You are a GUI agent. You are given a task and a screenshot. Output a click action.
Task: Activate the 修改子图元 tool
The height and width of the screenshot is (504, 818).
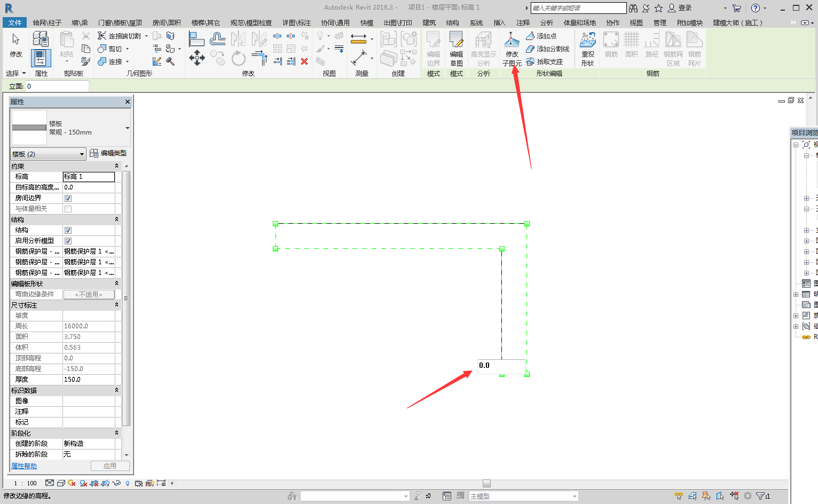[x=512, y=49]
